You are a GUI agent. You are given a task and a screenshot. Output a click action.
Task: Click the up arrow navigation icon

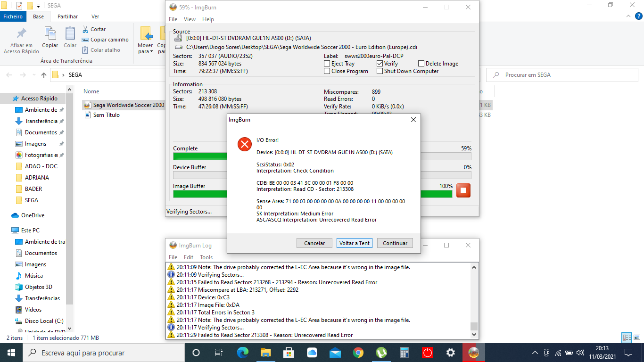pyautogui.click(x=44, y=75)
